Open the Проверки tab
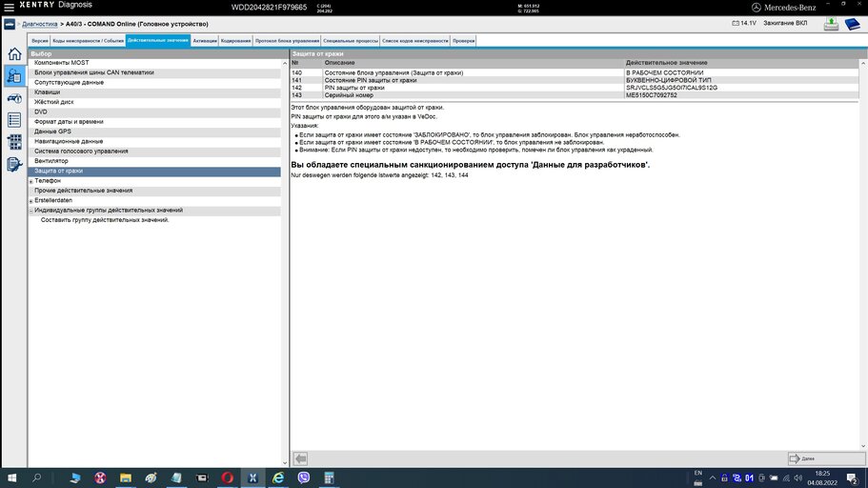The width and height of the screenshot is (868, 488). (x=463, y=40)
